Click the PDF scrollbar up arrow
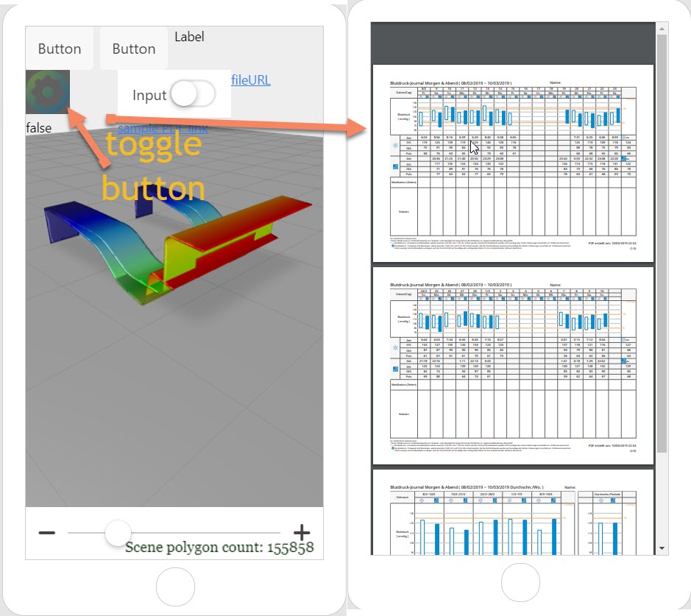 [x=662, y=29]
